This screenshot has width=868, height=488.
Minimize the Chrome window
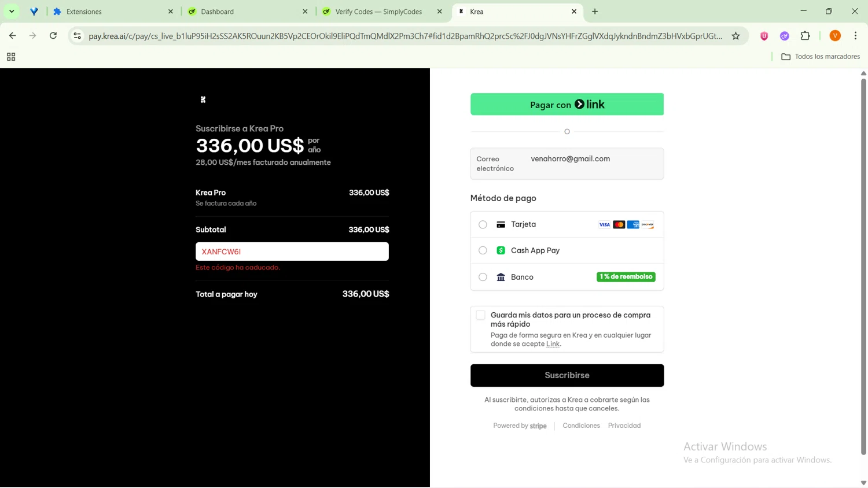[803, 12]
